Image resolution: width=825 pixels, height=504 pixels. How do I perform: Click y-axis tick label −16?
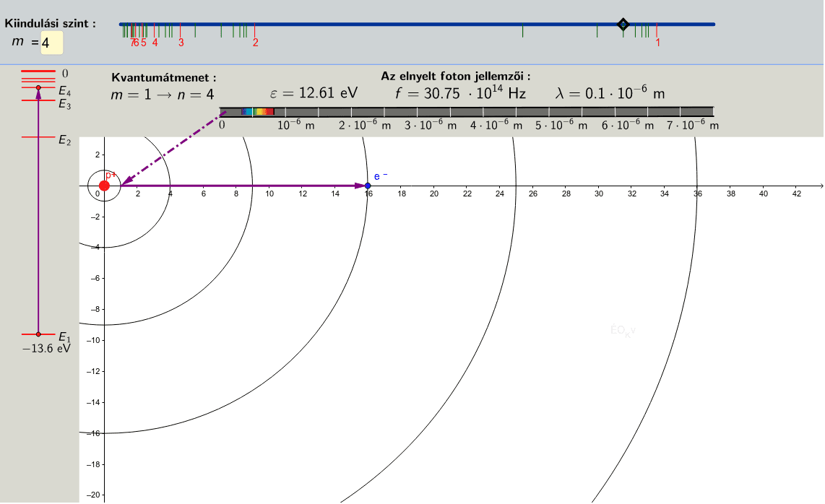click(x=92, y=433)
